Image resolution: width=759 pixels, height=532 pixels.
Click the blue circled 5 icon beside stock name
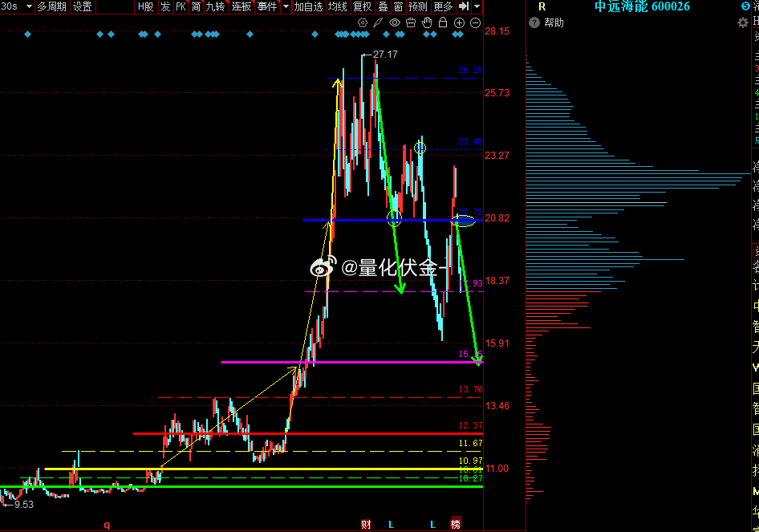(745, 6)
